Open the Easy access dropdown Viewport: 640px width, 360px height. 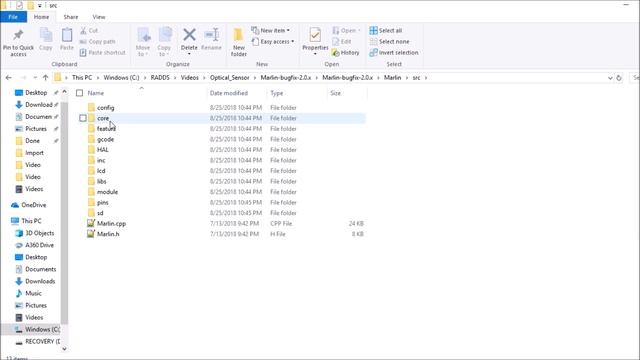click(273, 42)
